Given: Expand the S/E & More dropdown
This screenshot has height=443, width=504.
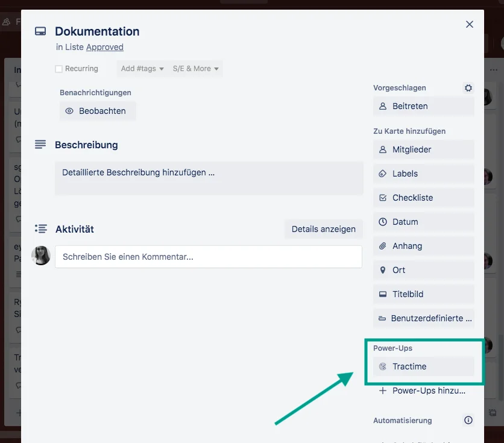Looking at the screenshot, I should [194, 68].
